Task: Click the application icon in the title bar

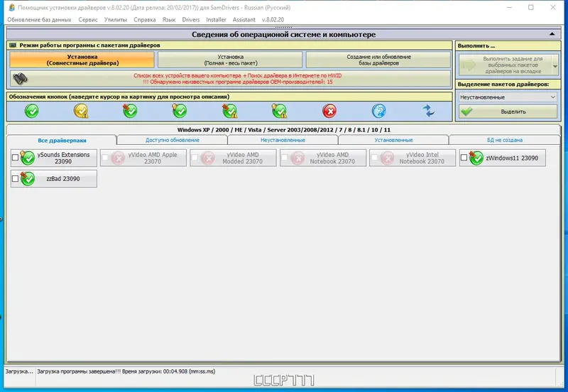Action: click(12, 7)
